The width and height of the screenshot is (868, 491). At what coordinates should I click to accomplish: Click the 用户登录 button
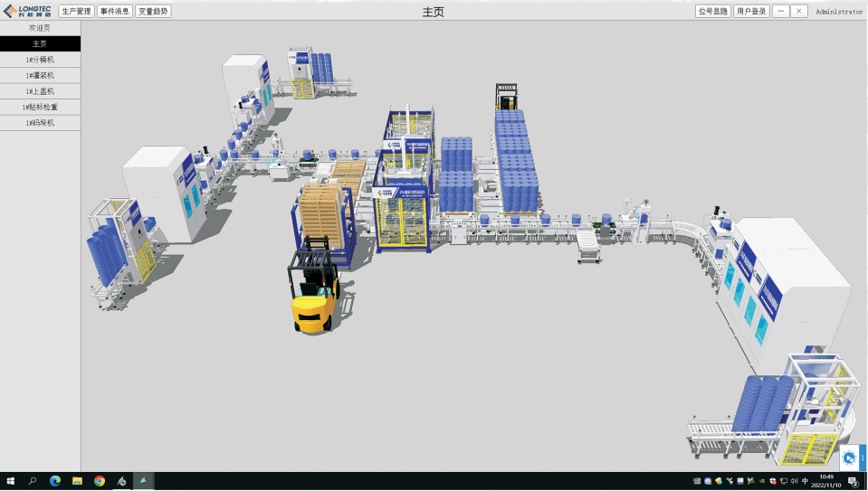pyautogui.click(x=751, y=12)
